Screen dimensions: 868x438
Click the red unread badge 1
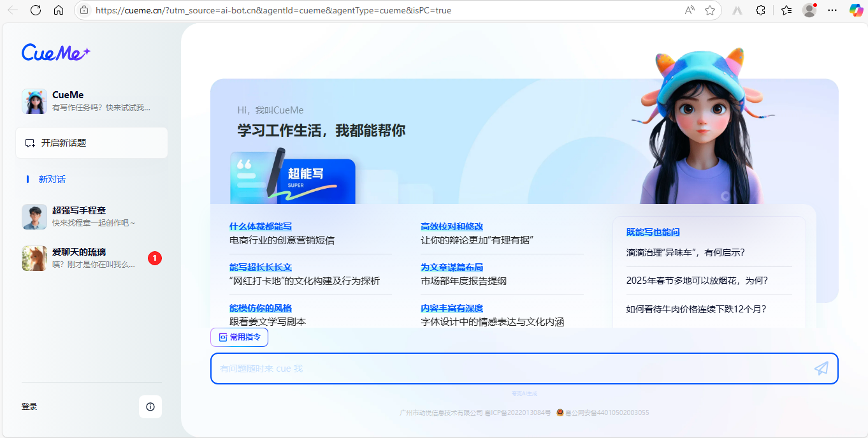pyautogui.click(x=155, y=258)
